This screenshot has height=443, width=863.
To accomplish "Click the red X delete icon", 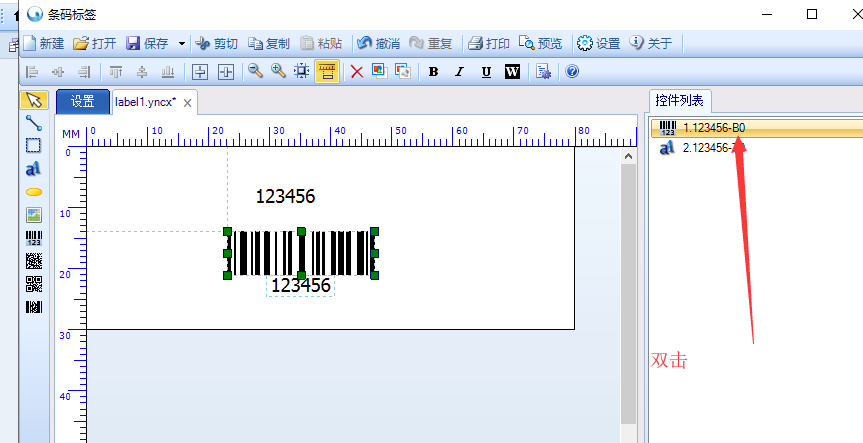I will coord(356,71).
